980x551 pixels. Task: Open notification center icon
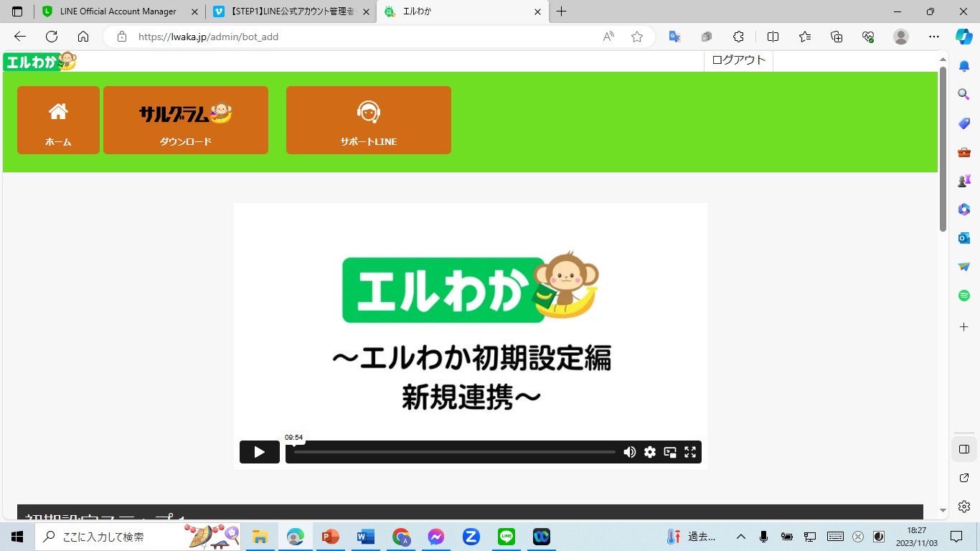tap(956, 537)
